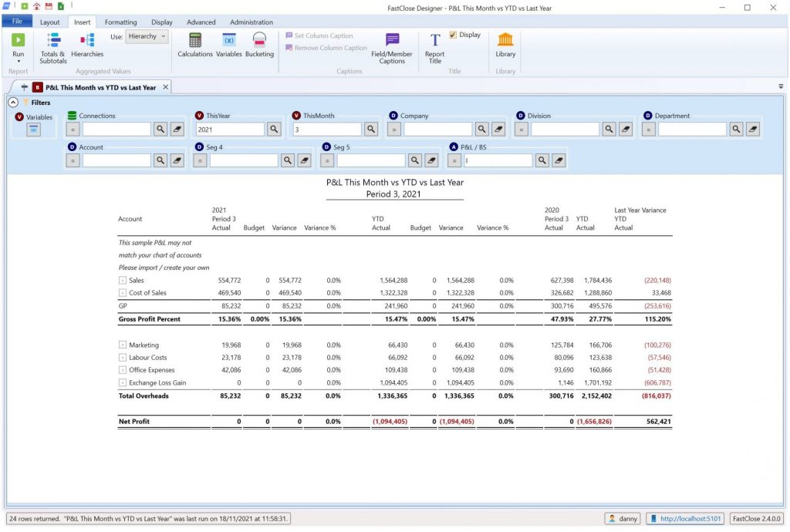790x532 pixels.
Task: Change the Account filter operator
Action: click(73, 160)
